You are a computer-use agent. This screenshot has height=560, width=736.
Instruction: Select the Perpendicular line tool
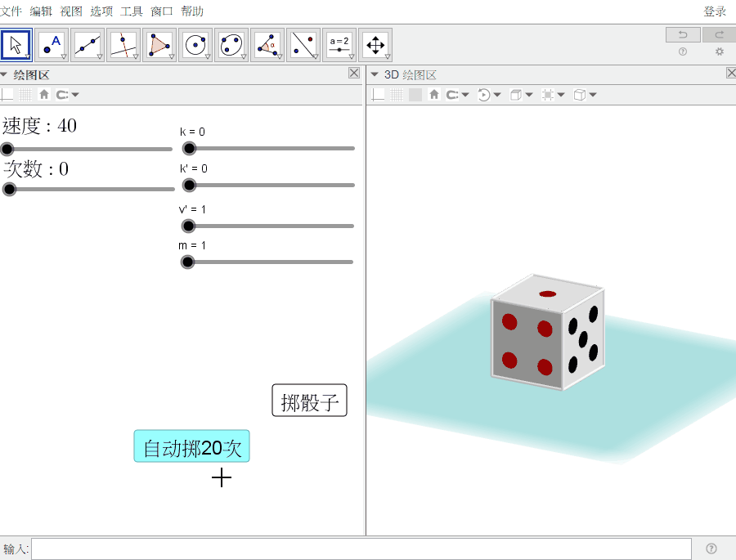[x=124, y=45]
